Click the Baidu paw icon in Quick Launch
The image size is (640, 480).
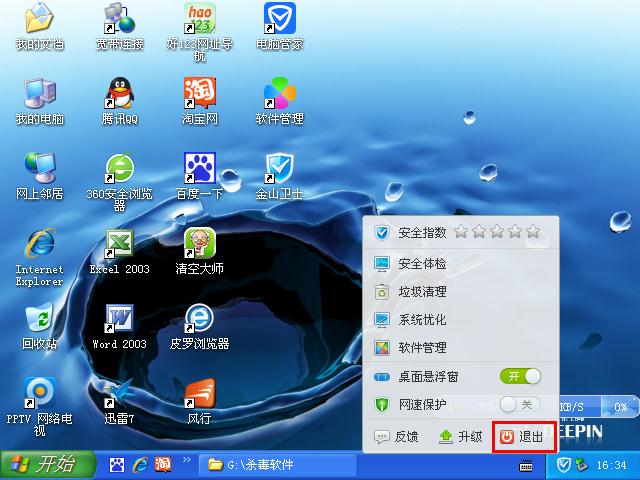click(118, 465)
